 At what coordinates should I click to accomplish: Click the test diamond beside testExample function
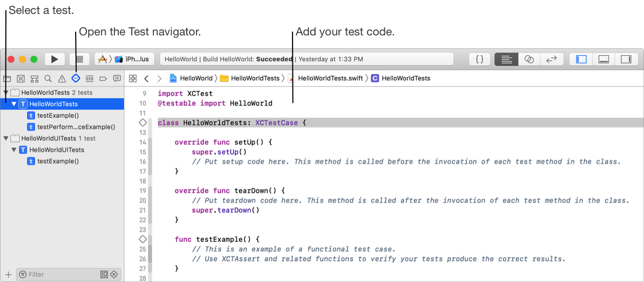tap(143, 239)
